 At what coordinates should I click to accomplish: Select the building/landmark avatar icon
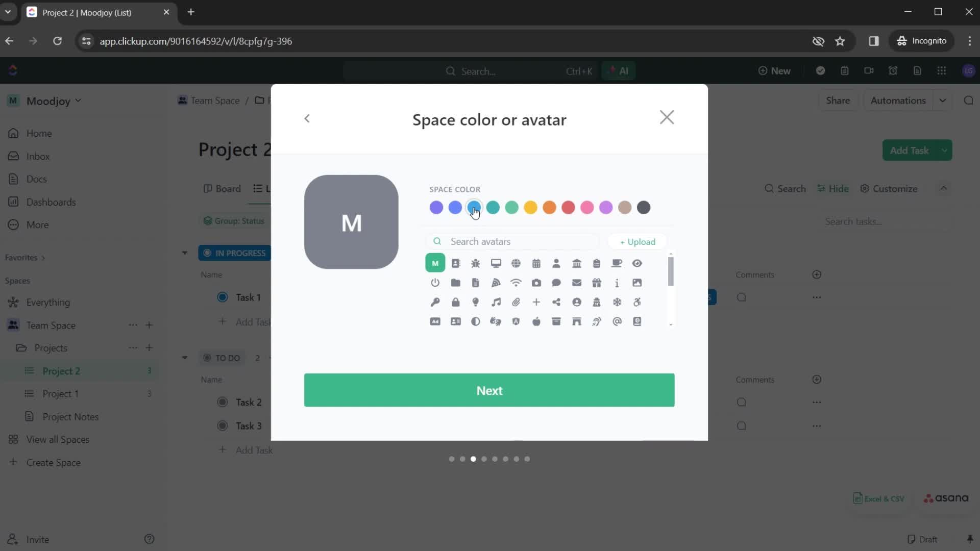(577, 263)
